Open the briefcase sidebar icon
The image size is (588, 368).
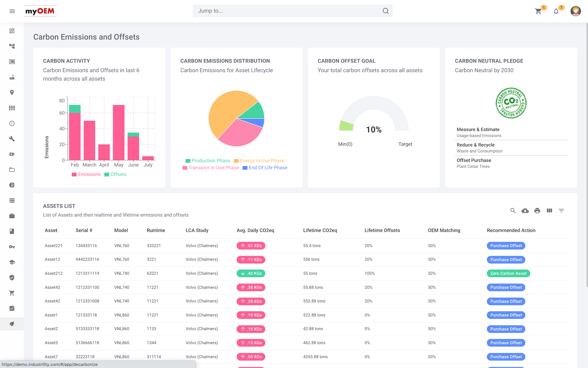pos(12,216)
